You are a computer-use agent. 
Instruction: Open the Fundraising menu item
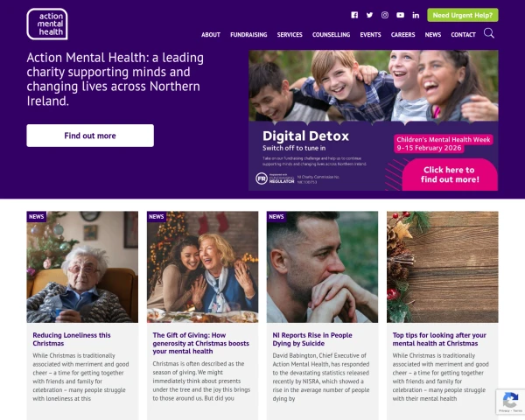click(x=248, y=34)
